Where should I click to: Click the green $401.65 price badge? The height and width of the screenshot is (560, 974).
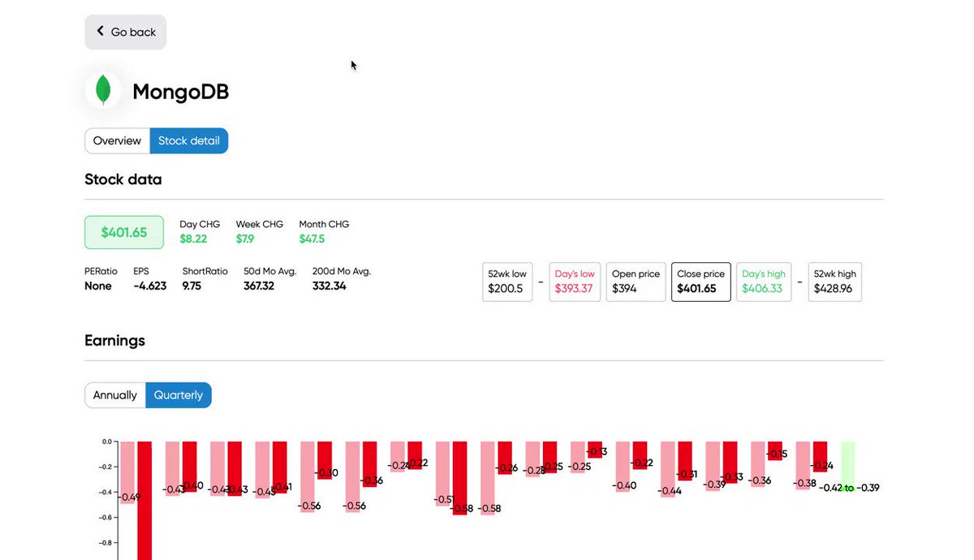pyautogui.click(x=124, y=232)
